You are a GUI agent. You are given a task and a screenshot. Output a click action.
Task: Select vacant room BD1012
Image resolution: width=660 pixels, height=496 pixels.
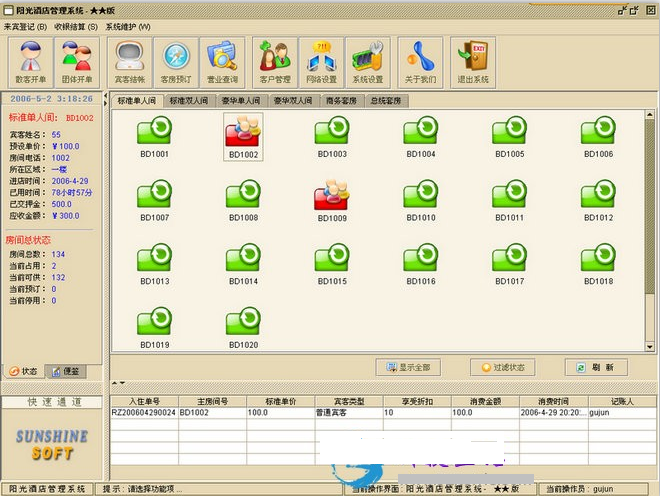[599, 201]
